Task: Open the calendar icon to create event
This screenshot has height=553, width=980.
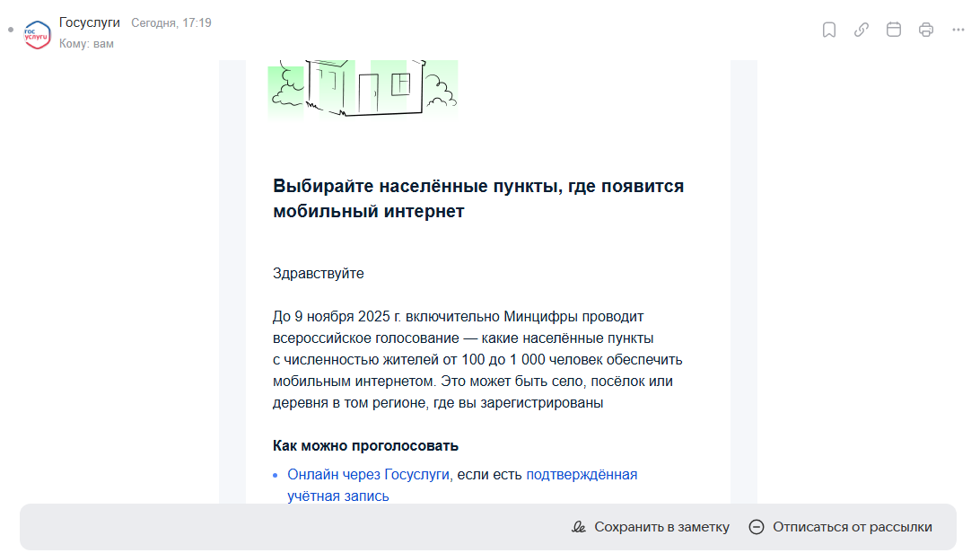Action: tap(894, 30)
